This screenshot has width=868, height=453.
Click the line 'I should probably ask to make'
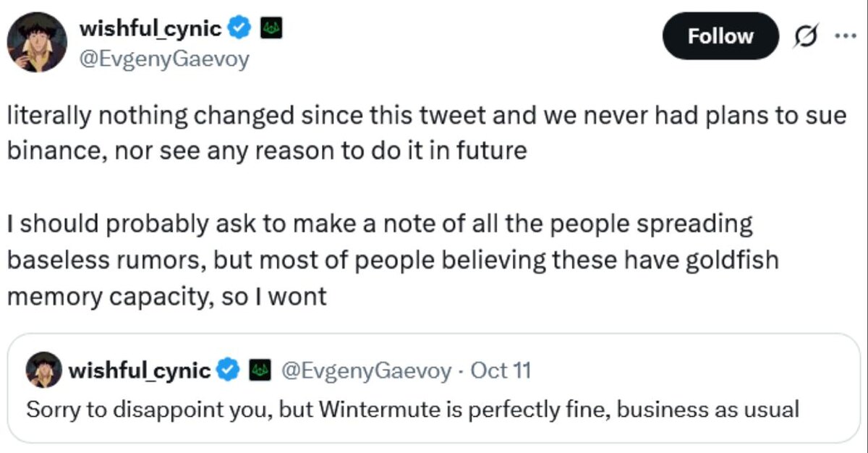380,224
